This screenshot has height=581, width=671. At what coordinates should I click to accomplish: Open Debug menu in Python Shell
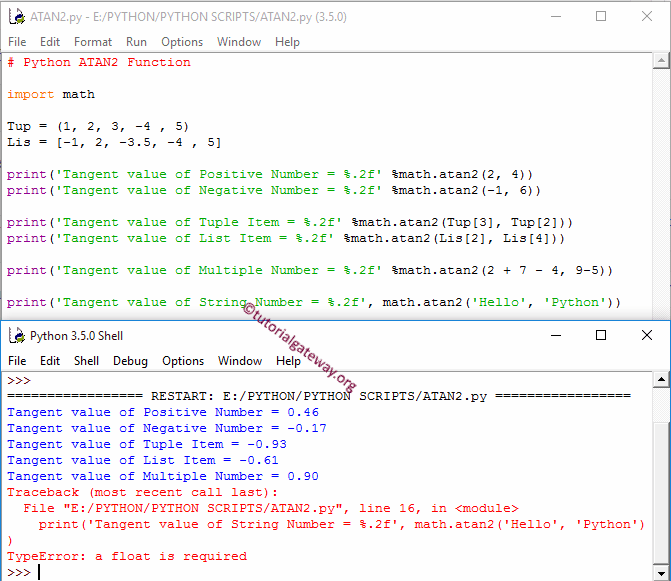point(130,361)
